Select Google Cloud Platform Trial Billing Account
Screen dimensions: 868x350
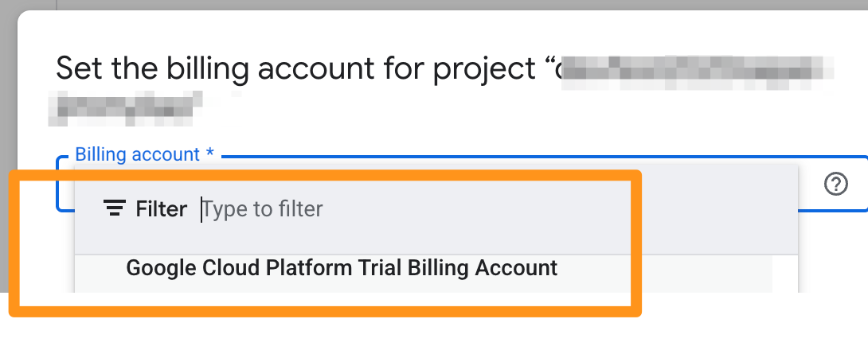coord(342,268)
